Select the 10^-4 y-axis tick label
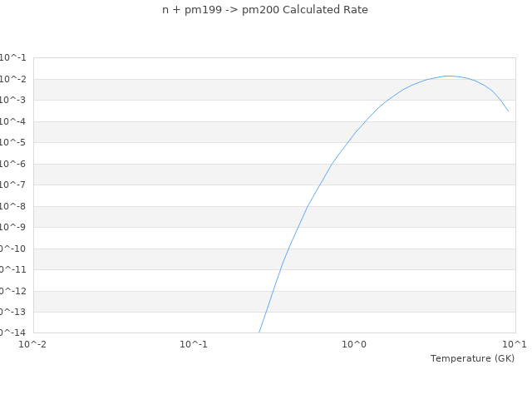532x399 pixels. [13, 121]
